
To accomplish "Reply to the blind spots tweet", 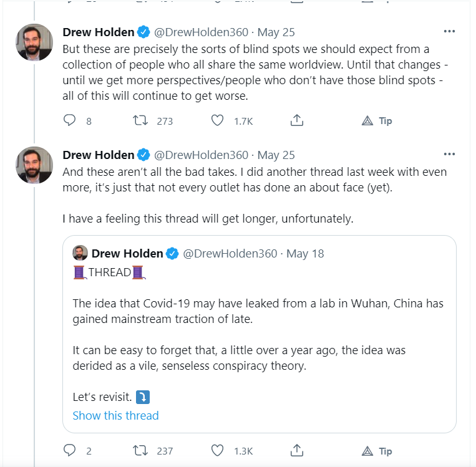I will [x=70, y=121].
